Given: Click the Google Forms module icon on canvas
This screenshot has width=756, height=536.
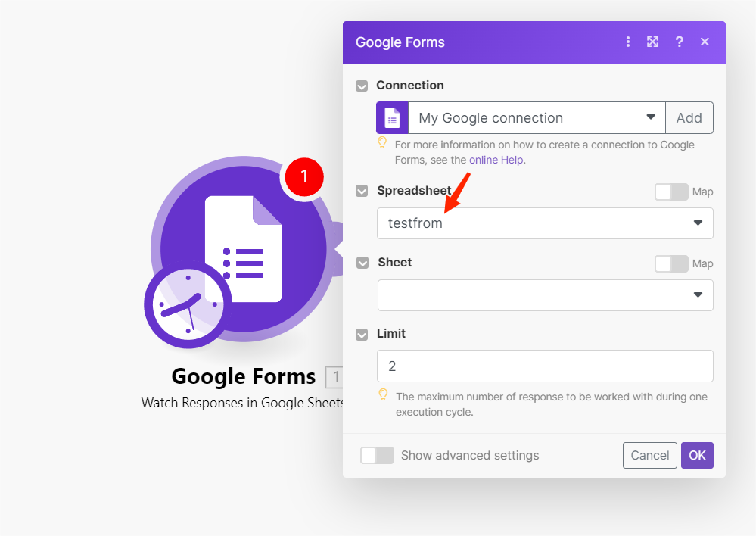Looking at the screenshot, I should (244, 249).
